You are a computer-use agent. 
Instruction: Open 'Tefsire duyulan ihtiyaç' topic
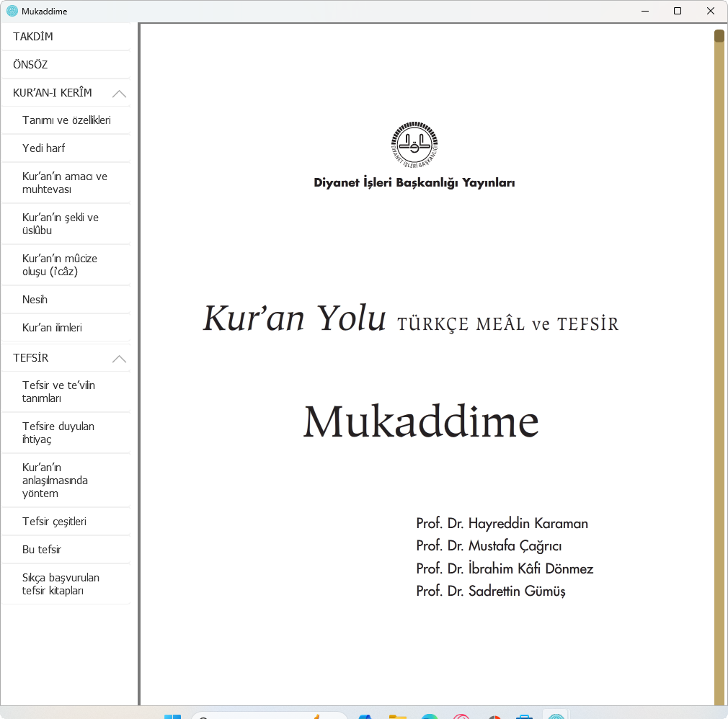tap(66, 432)
